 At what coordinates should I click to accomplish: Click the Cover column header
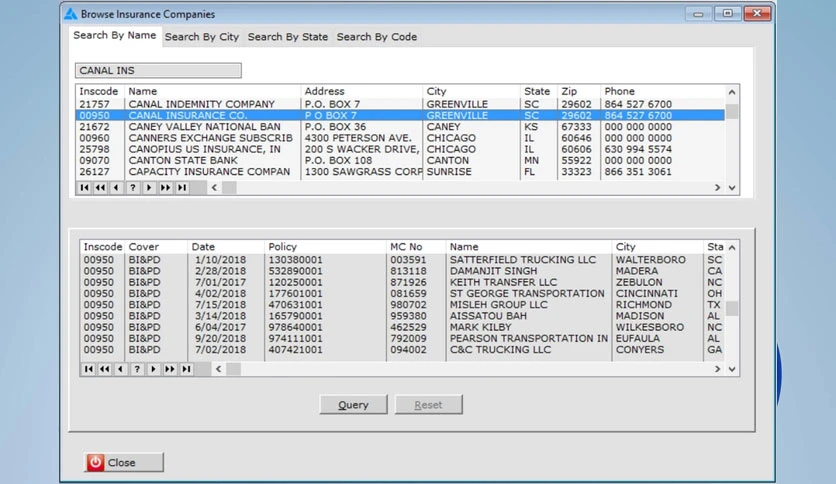point(156,247)
